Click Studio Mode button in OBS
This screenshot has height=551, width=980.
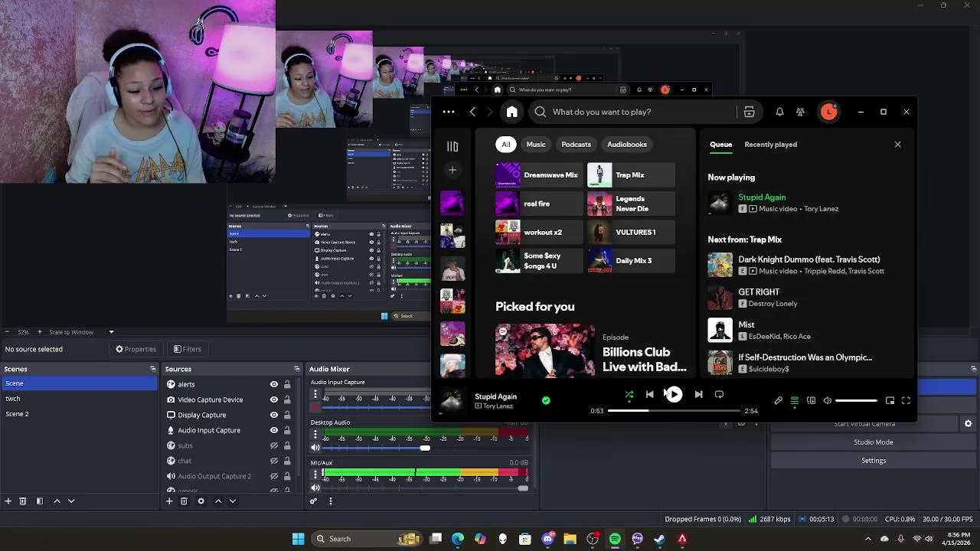(874, 442)
